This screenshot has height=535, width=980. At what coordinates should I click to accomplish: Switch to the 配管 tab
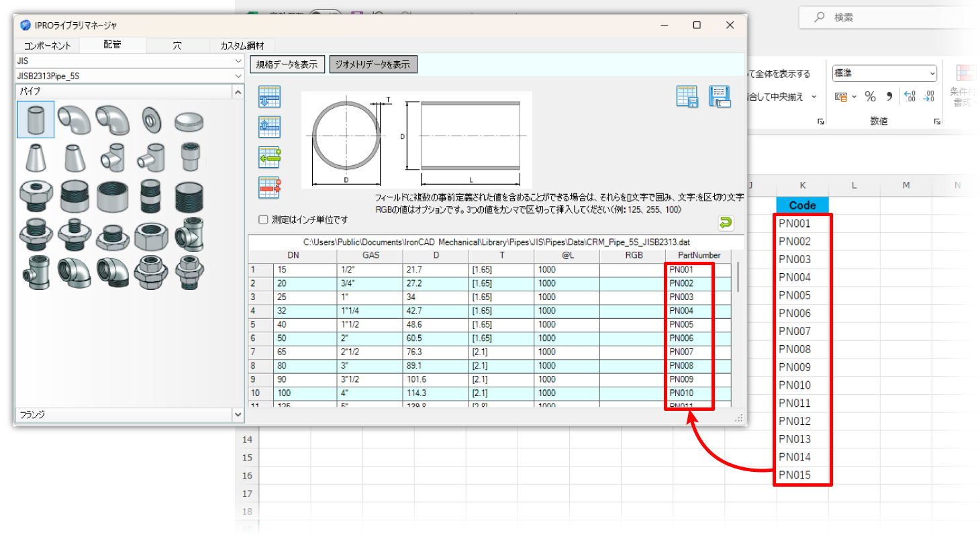112,45
